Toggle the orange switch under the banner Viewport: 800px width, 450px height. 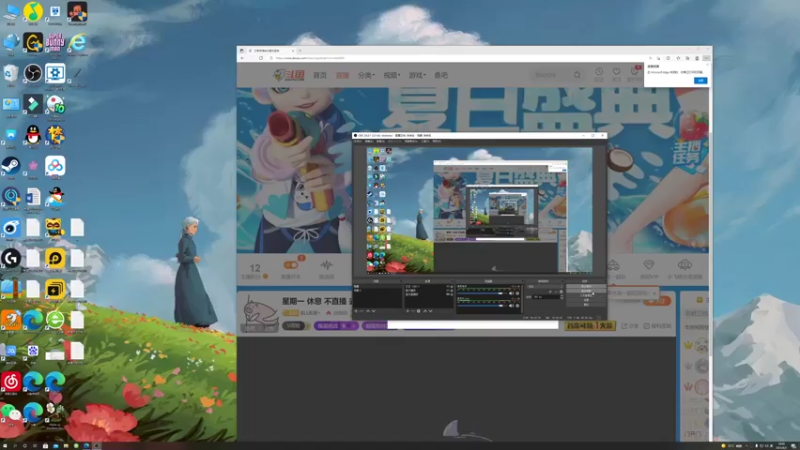(x=290, y=265)
